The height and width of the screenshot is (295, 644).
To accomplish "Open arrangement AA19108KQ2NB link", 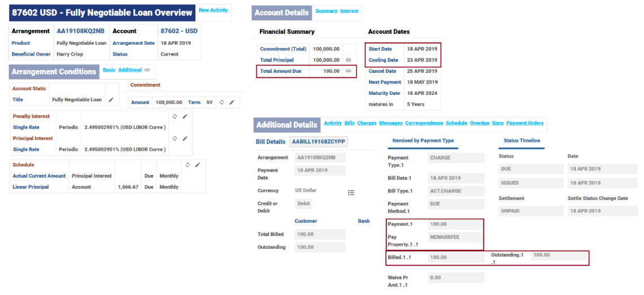I will coord(81,31).
